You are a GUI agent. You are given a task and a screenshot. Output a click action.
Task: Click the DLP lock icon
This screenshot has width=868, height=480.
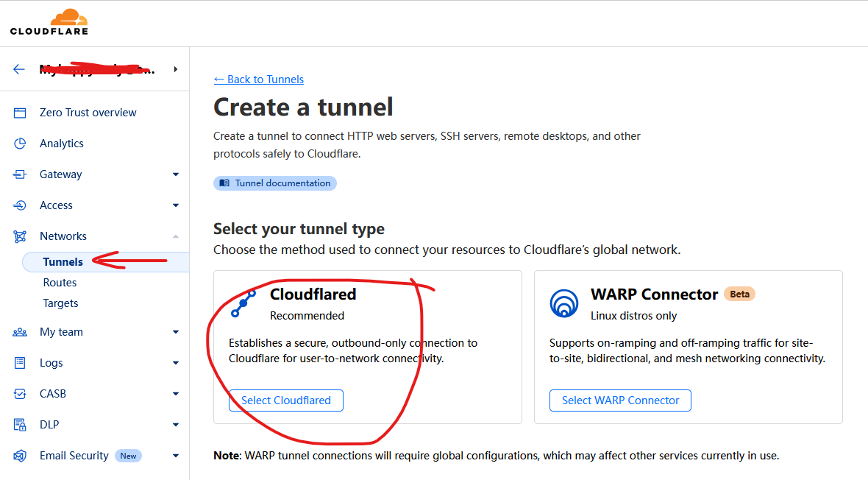20,425
